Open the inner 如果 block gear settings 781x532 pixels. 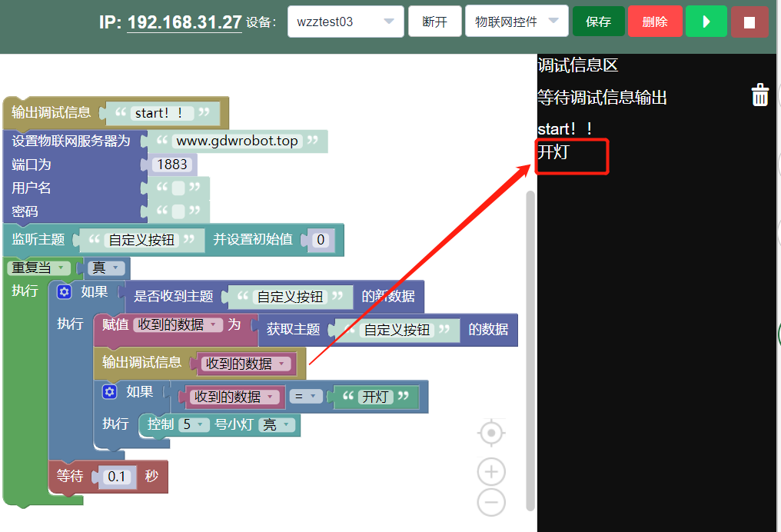click(x=110, y=392)
